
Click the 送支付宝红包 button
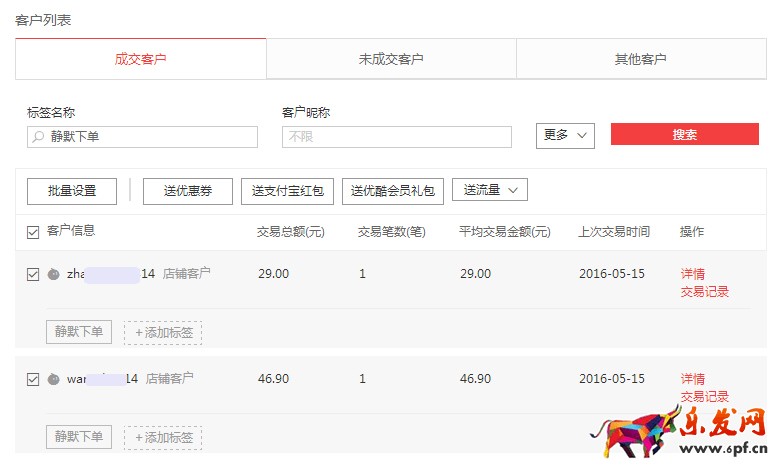pos(287,191)
